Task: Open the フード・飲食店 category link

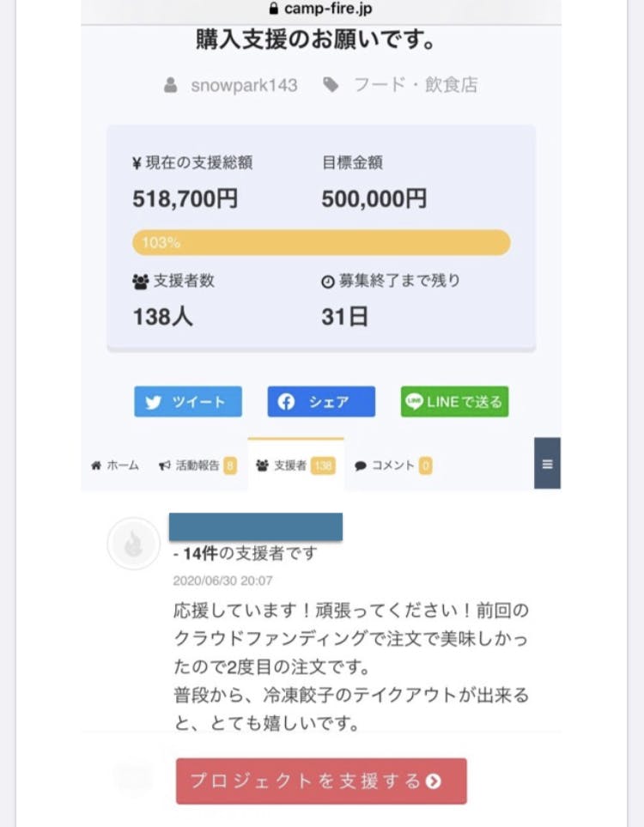Action: tap(416, 85)
